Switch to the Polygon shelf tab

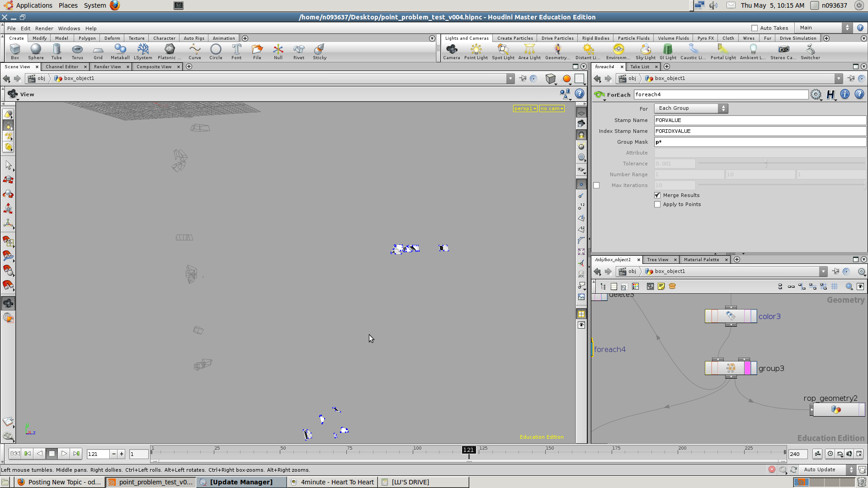click(87, 38)
